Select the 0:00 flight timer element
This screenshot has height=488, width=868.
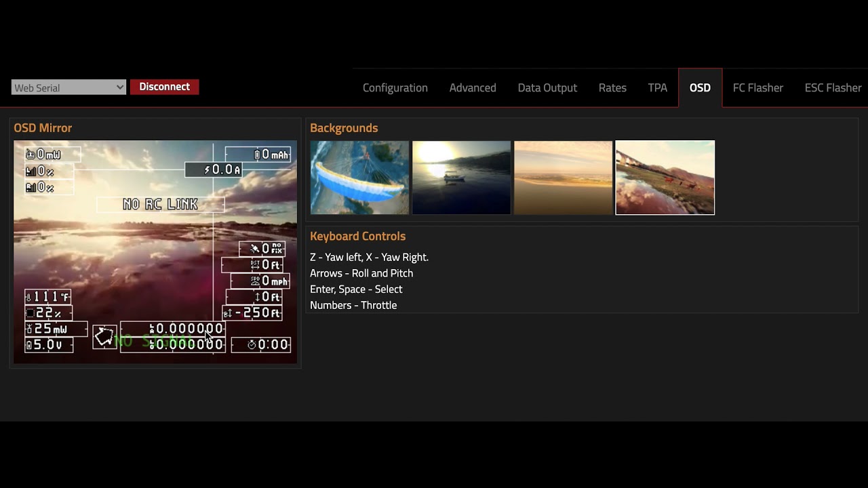coord(261,345)
